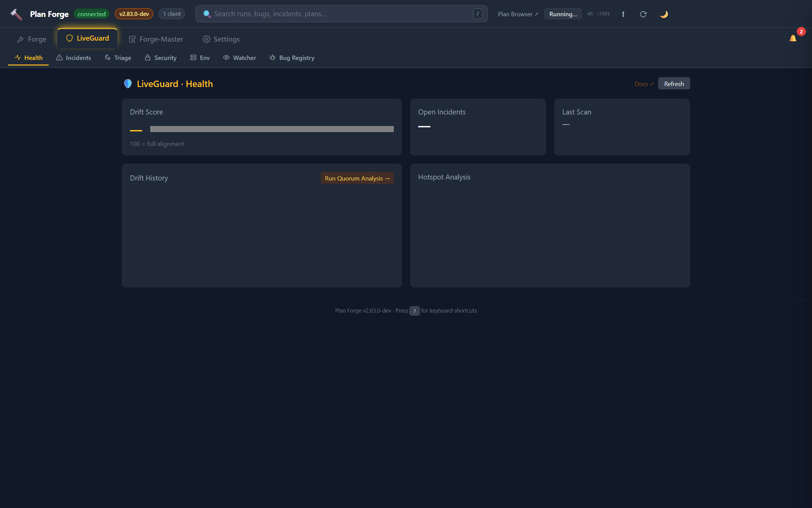This screenshot has width=812, height=508.
Task: Open the notifications bell
Action: [x=793, y=38]
